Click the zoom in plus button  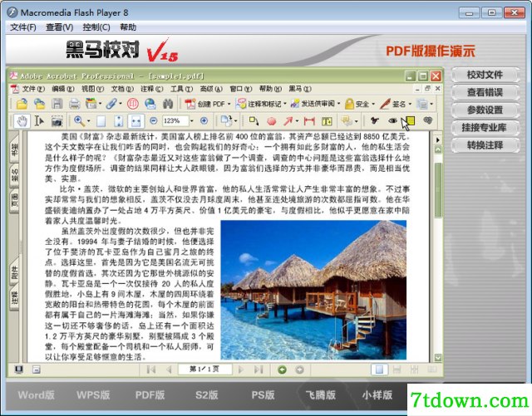[204, 120]
